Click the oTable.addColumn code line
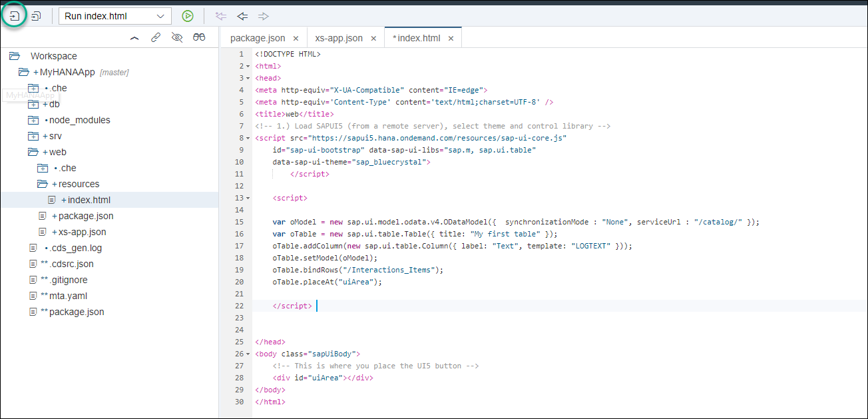868x419 pixels. pyautogui.click(x=452, y=246)
